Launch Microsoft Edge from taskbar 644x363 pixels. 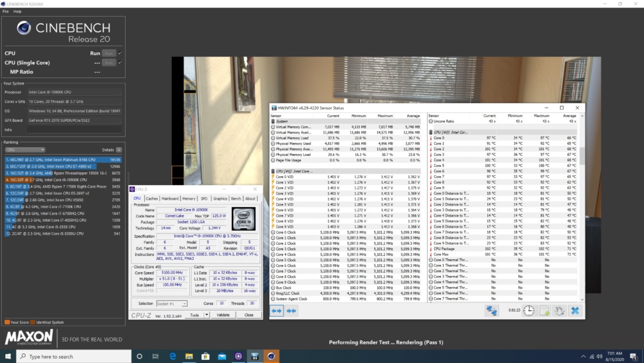coord(173,357)
